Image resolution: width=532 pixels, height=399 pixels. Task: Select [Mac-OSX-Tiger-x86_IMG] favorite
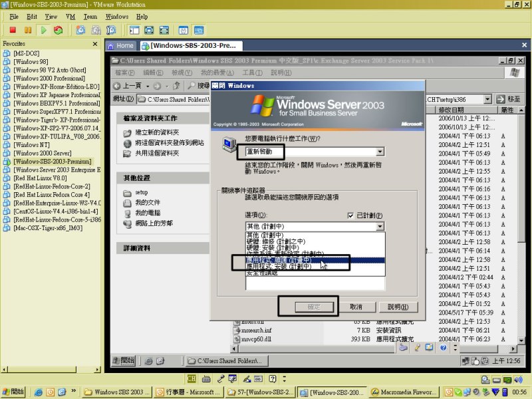pos(47,228)
